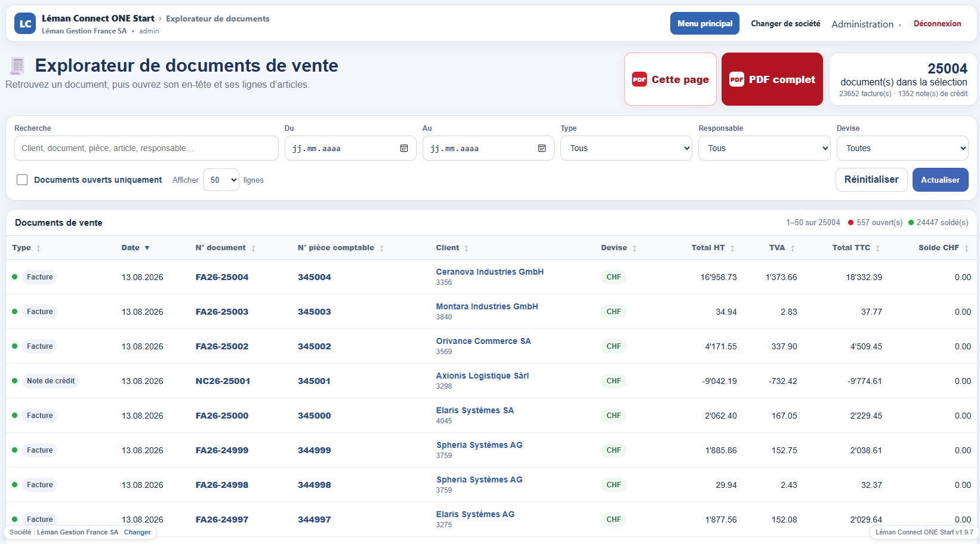Click the Au date input field
The height and width of the screenshot is (544, 980).
pyautogui.click(x=488, y=148)
